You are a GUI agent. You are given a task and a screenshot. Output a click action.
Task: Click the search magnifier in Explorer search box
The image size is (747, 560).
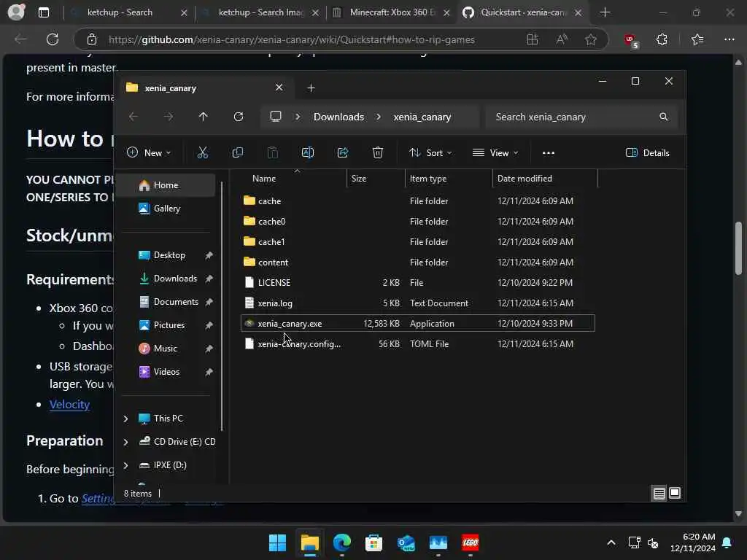(x=664, y=117)
